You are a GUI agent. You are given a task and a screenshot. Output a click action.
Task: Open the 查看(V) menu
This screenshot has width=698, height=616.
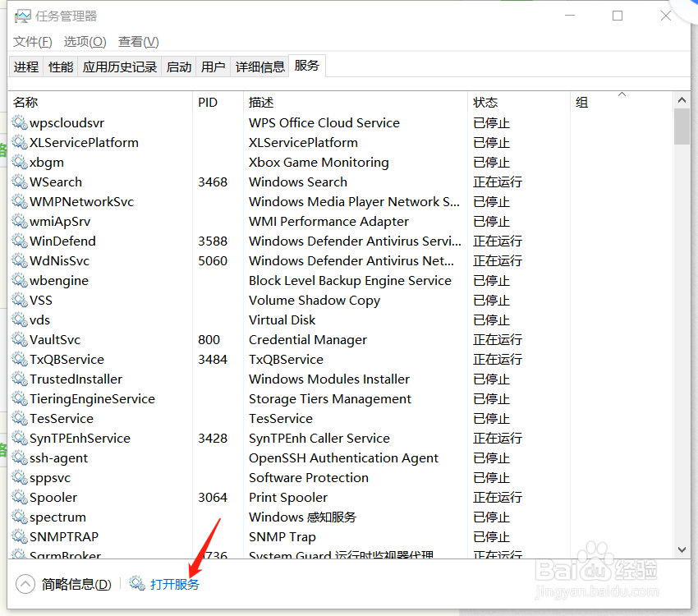(139, 42)
